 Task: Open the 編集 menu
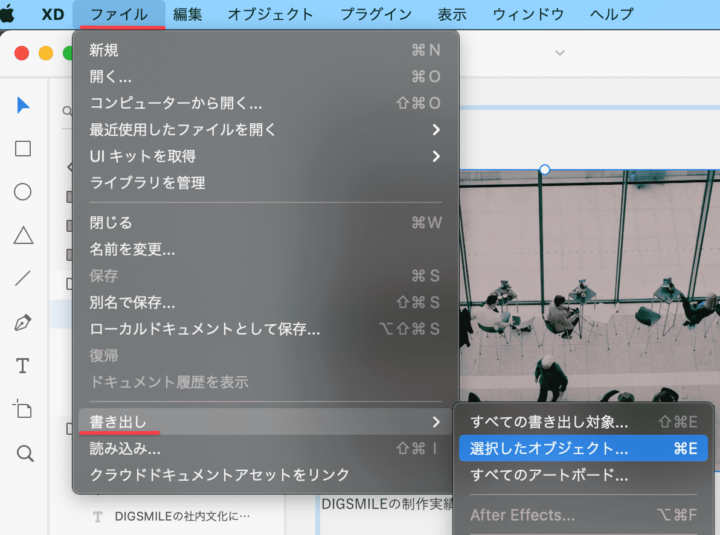pyautogui.click(x=187, y=14)
